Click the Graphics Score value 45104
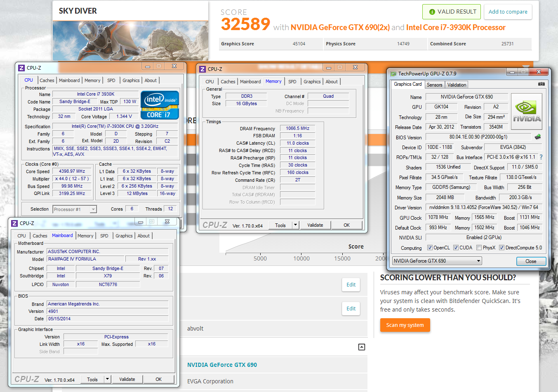Screen dimensions: 558x392 [x=299, y=44]
